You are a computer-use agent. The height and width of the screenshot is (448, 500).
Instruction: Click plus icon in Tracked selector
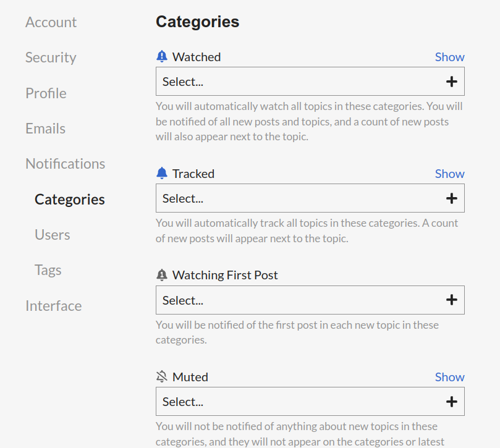coord(452,198)
